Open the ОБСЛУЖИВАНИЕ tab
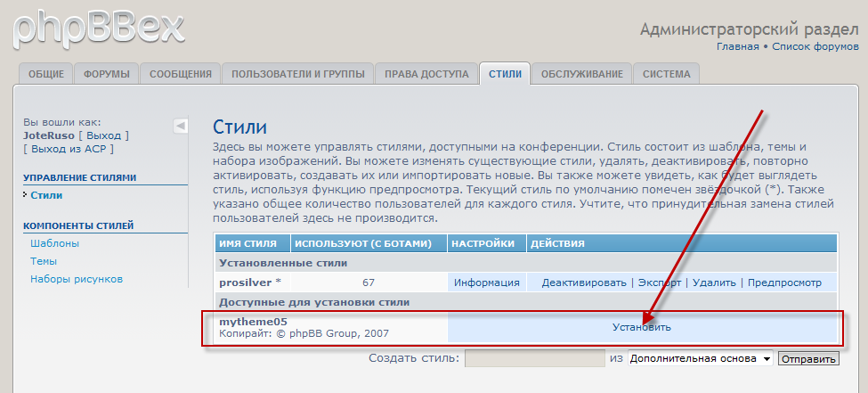 581,74
